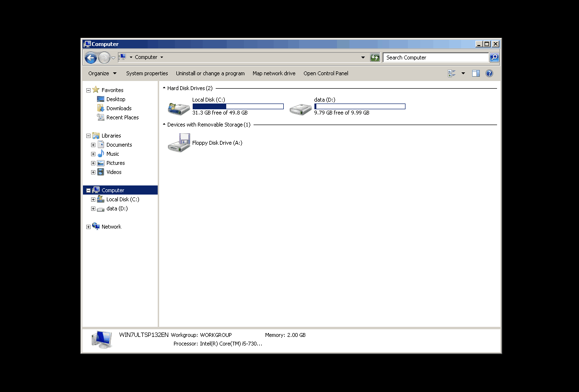
Task: Open the recent pages dropdown arrow
Action: [x=114, y=58]
